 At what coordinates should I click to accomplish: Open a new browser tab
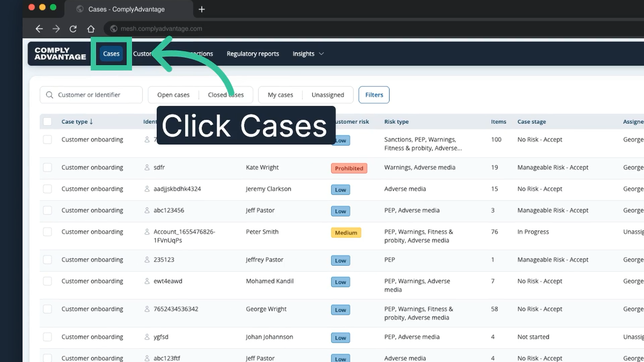point(202,9)
